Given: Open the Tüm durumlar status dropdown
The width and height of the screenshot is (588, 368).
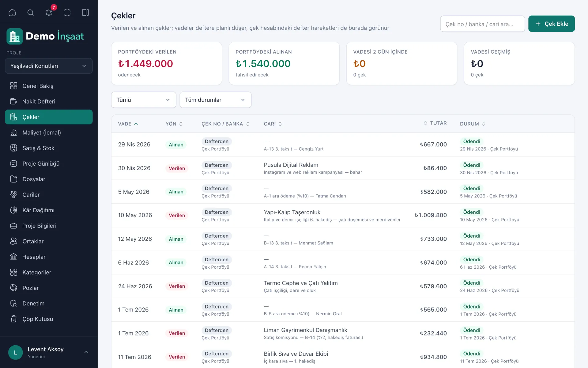Looking at the screenshot, I should click(x=216, y=100).
